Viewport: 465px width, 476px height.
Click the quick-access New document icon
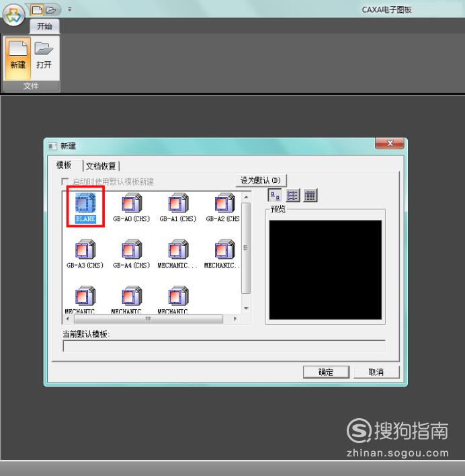click(38, 10)
